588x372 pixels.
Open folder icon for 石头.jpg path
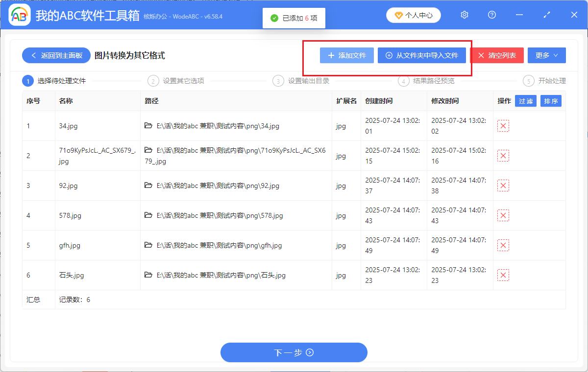click(148, 275)
